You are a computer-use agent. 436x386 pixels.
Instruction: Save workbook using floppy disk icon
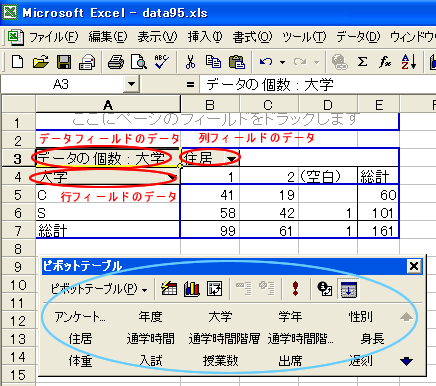coord(64,62)
